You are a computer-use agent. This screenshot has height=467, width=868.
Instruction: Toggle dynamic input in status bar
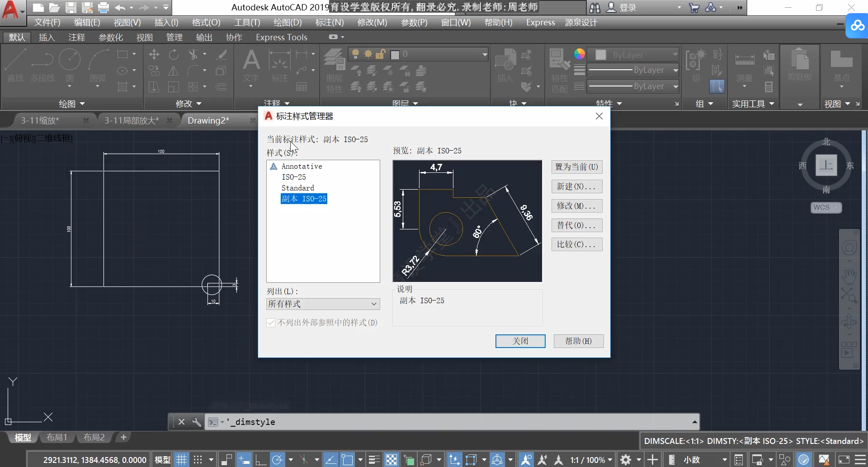tap(244, 460)
